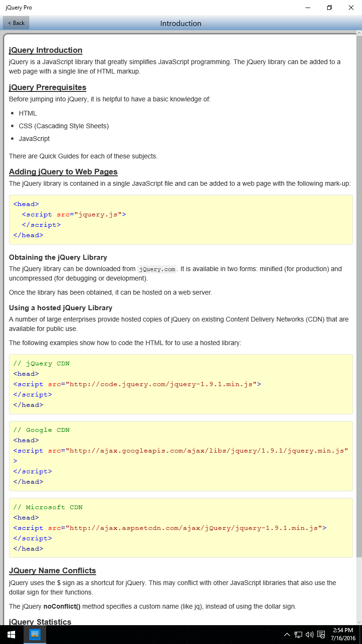
Task: Click the jQuery.com inline code text
Action: click(157, 269)
